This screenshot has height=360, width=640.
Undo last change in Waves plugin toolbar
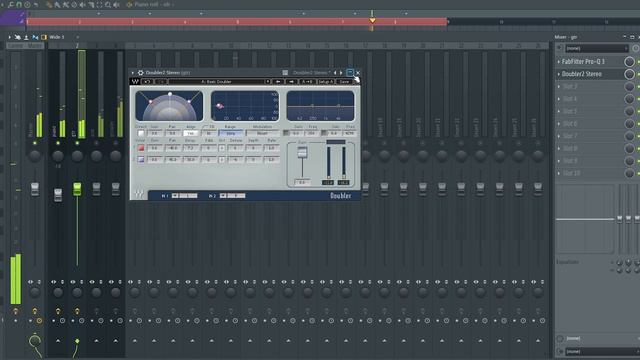click(x=147, y=82)
